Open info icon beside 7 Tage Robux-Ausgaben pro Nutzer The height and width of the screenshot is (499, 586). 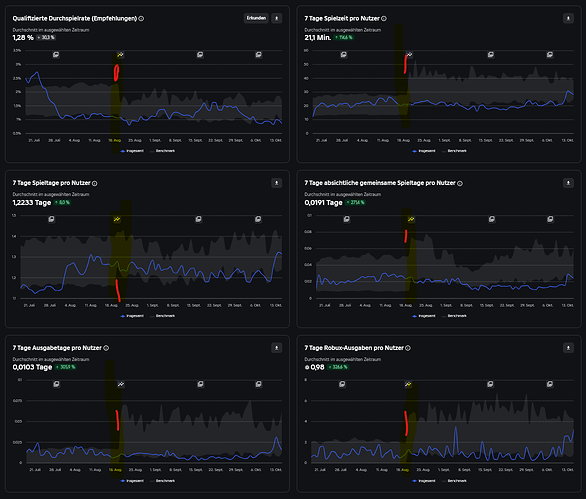click(408, 348)
